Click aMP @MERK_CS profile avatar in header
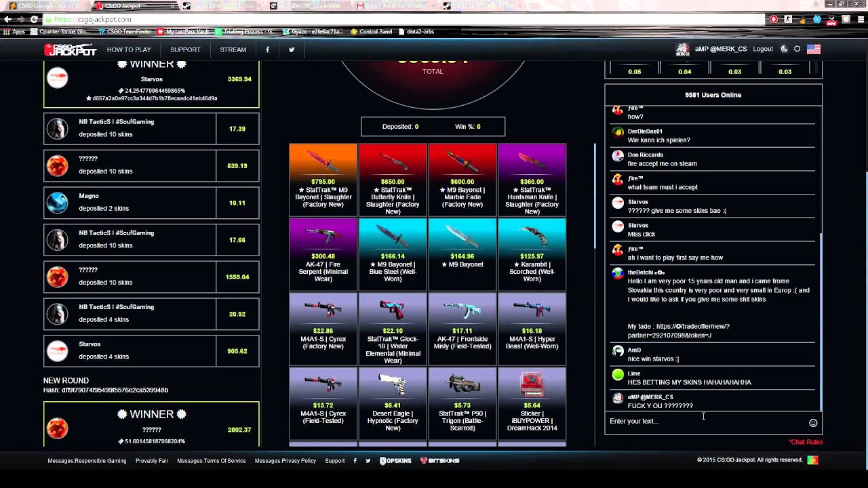 [682, 49]
